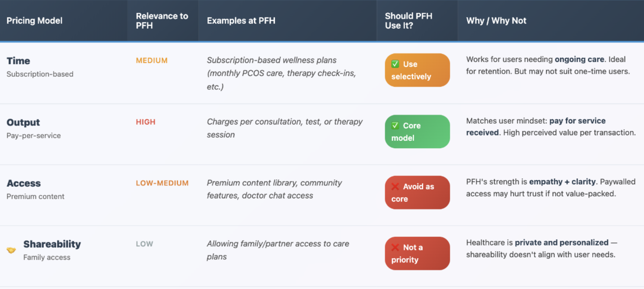Click the LOW-MEDIUM relevance label
The height and width of the screenshot is (289, 644).
[x=162, y=183]
